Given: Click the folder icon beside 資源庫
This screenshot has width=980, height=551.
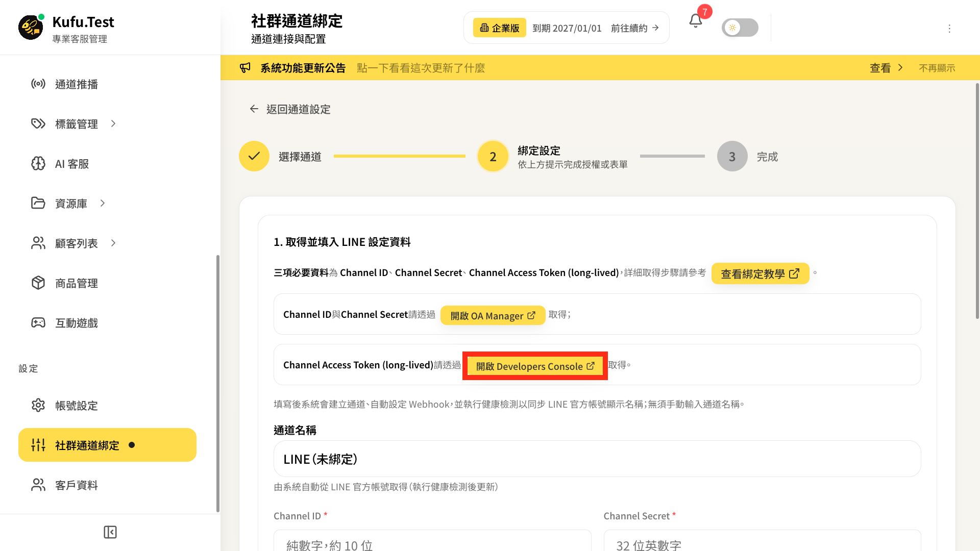Looking at the screenshot, I should coord(38,203).
